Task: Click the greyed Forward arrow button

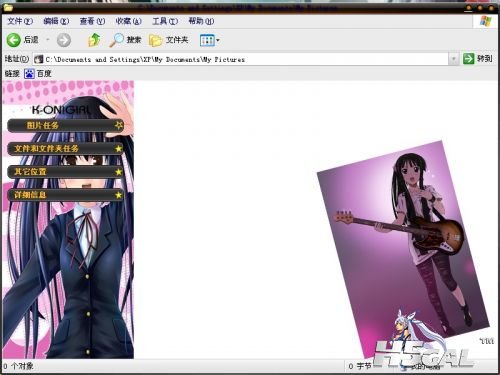Action: (x=64, y=40)
